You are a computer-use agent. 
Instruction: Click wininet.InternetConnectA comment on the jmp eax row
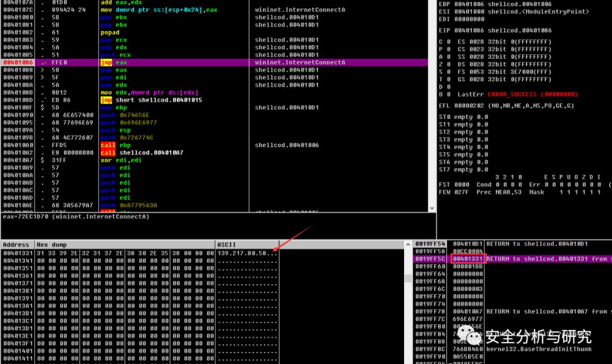pyautogui.click(x=300, y=62)
